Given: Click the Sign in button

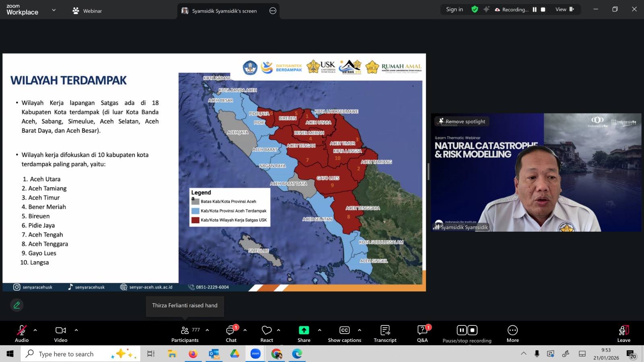Looking at the screenshot, I should point(454,9).
